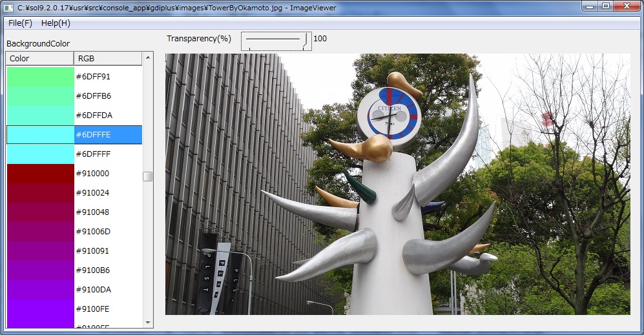Click the color list scroll-up arrow
The height and width of the screenshot is (335, 644).
pos(148,57)
